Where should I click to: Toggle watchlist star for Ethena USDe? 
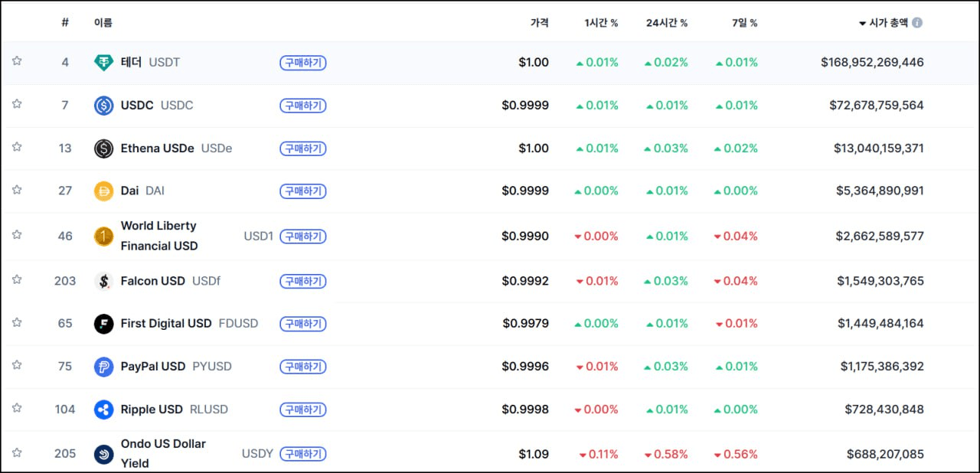(x=17, y=147)
